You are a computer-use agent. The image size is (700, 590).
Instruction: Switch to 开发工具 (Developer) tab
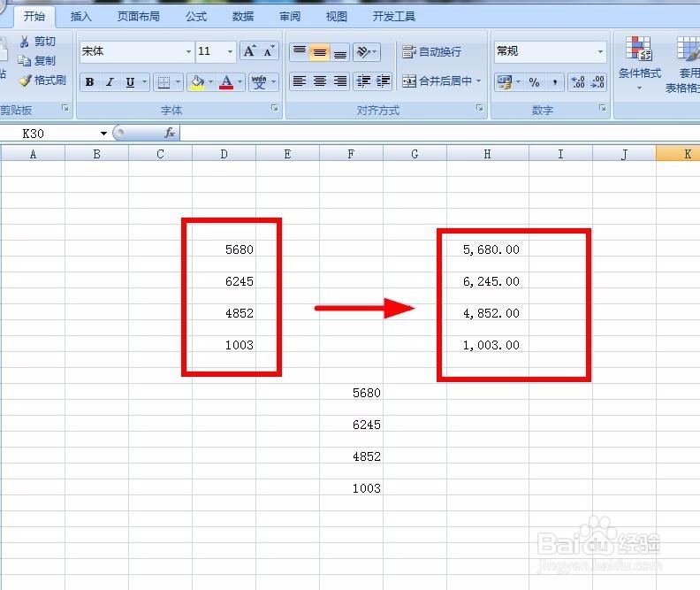(x=394, y=17)
